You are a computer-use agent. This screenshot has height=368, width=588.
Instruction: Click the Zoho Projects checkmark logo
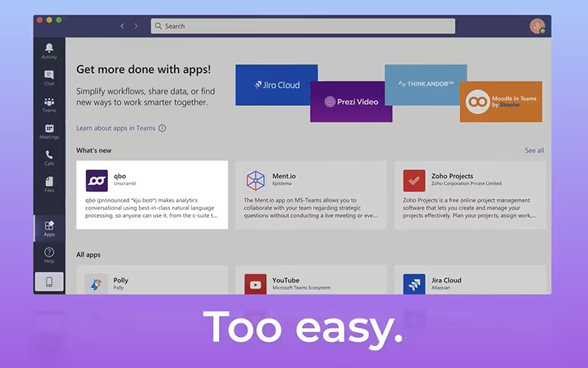[x=414, y=180]
